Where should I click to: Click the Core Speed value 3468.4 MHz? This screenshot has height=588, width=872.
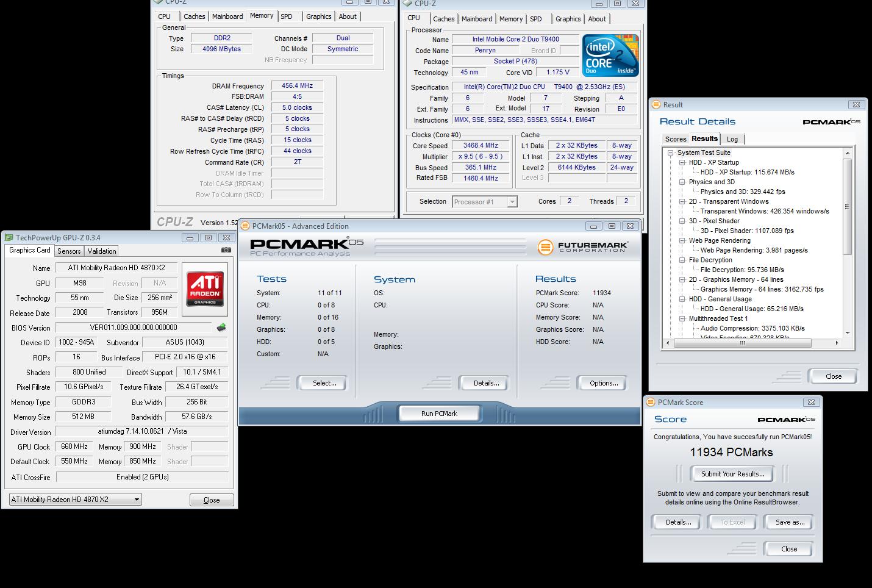(x=481, y=146)
